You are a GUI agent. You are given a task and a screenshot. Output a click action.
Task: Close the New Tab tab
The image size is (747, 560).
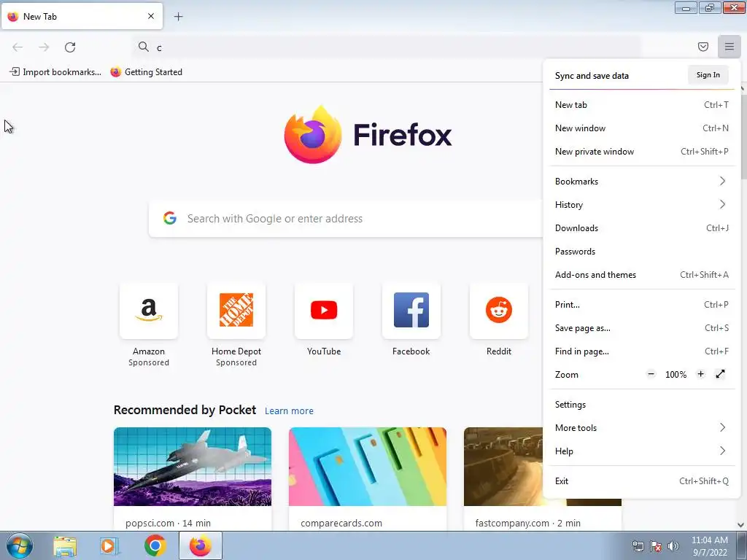pos(151,16)
